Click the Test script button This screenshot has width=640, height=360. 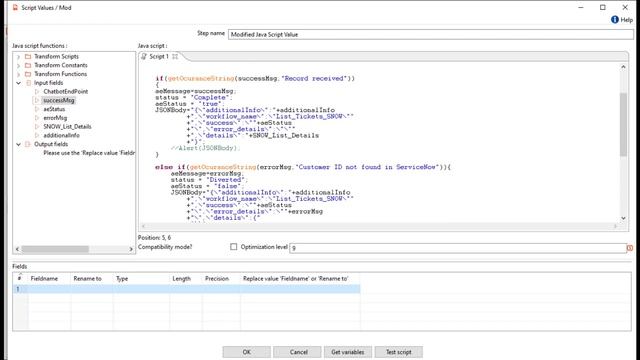click(x=398, y=352)
